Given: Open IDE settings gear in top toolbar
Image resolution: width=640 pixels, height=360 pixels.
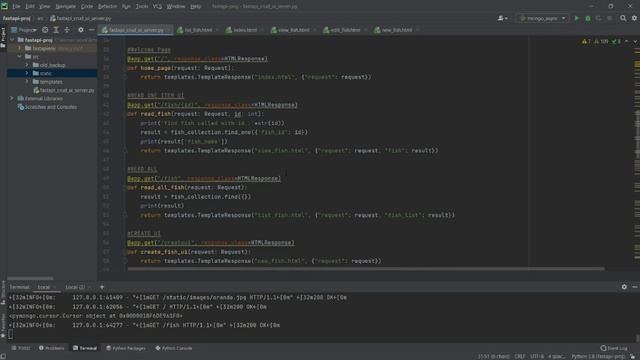Looking at the screenshot, I should click(x=634, y=18).
